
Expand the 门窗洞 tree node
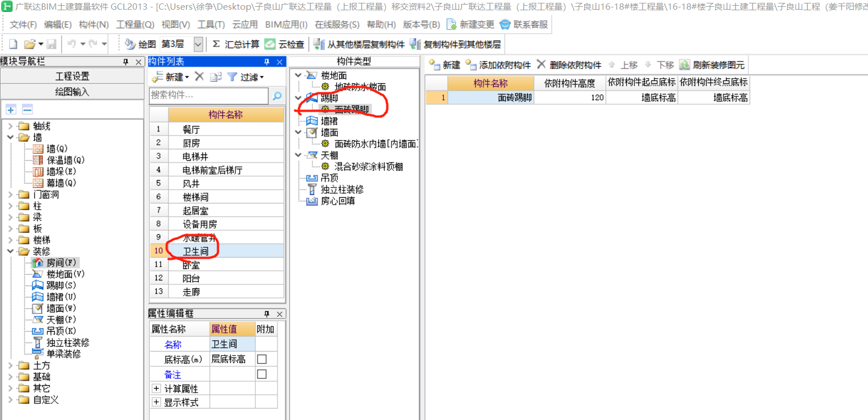(10, 194)
